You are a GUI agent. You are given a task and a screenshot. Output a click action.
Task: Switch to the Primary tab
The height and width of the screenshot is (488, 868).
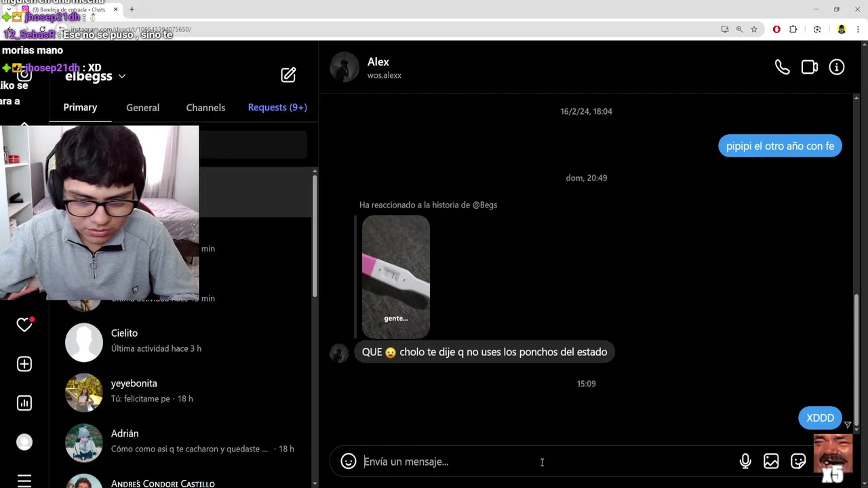[x=80, y=107]
